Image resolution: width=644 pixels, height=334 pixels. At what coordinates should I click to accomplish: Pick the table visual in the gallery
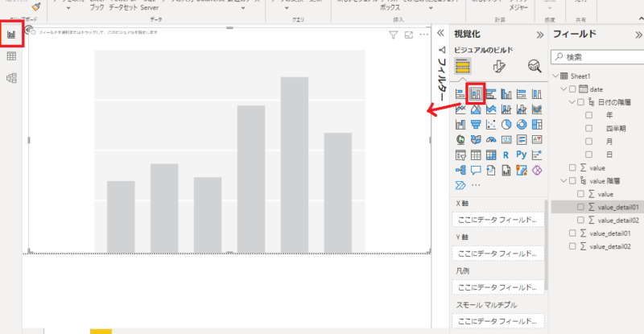(x=476, y=155)
